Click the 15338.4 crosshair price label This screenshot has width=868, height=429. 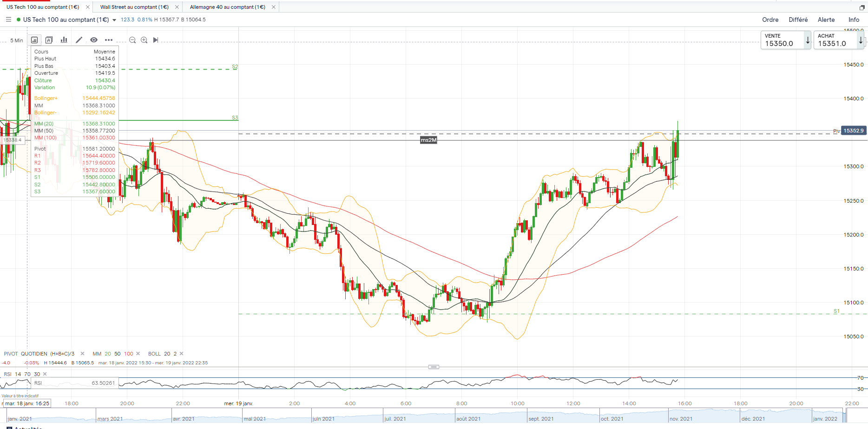pyautogui.click(x=13, y=140)
